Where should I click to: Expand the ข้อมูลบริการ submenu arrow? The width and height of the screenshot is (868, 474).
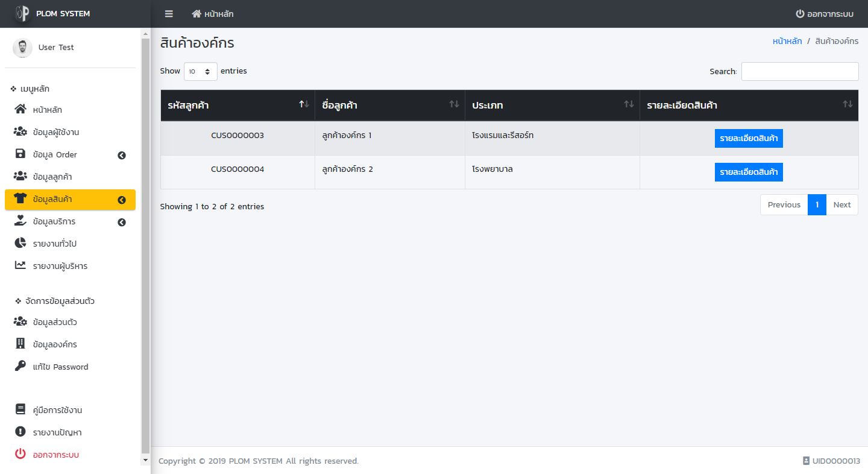122,222
